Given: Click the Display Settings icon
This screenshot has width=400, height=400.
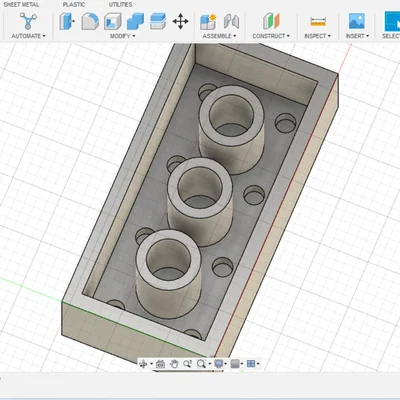Looking at the screenshot, I should pos(219,364).
